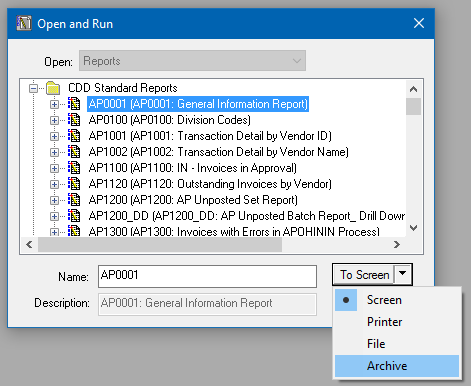Expand the AP0100 tree node
Image resolution: width=471 pixels, height=386 pixels.
54,120
